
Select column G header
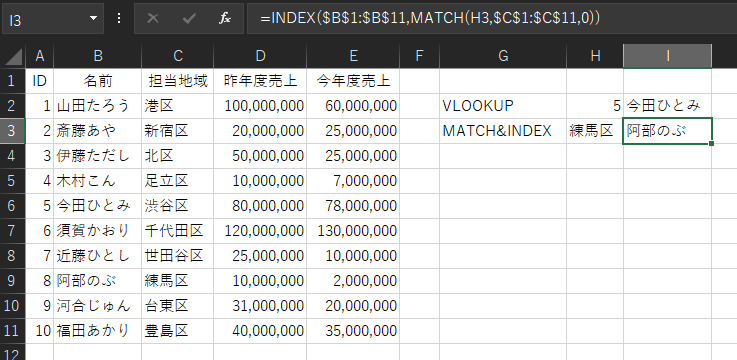[503, 56]
